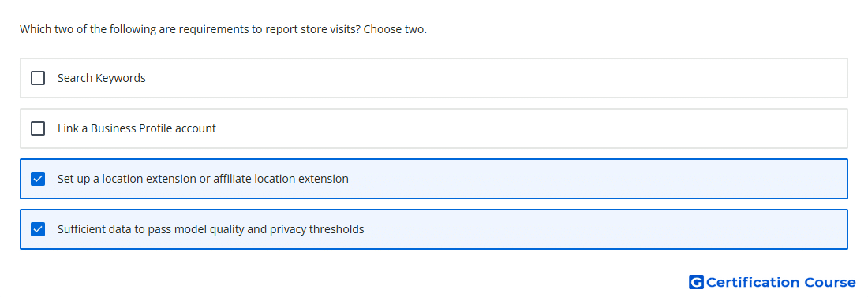Tick the Search Keywords checkbox
Screen dimensions: 868x297
click(x=38, y=78)
